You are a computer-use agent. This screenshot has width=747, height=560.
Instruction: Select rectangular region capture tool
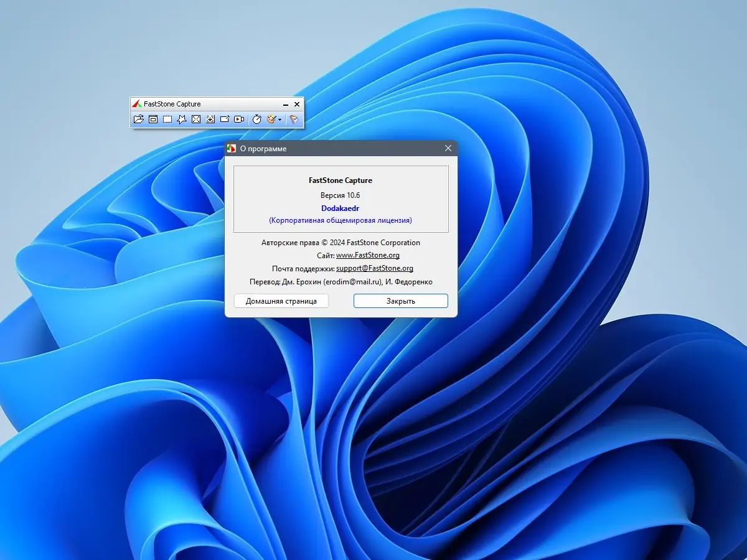coord(167,119)
